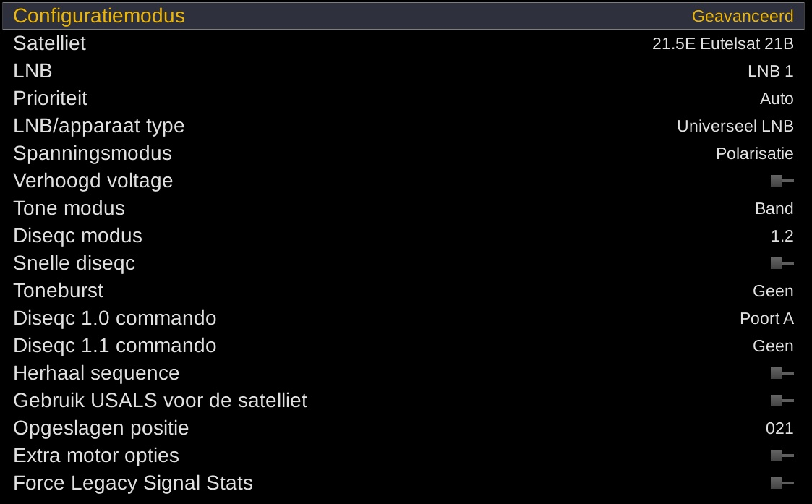
Task: Select the Satelliet value 21.5E Eutelsat 21B
Action: pyautogui.click(x=722, y=44)
